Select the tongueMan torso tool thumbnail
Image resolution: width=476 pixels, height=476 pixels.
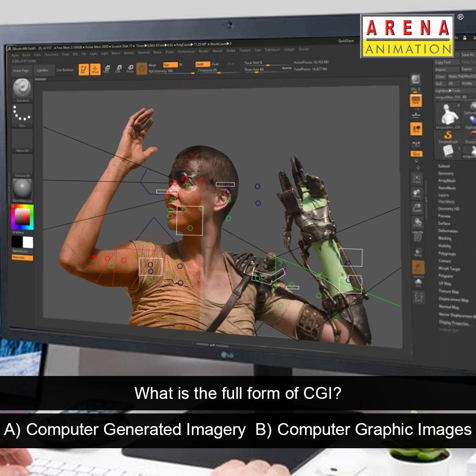(x=449, y=115)
